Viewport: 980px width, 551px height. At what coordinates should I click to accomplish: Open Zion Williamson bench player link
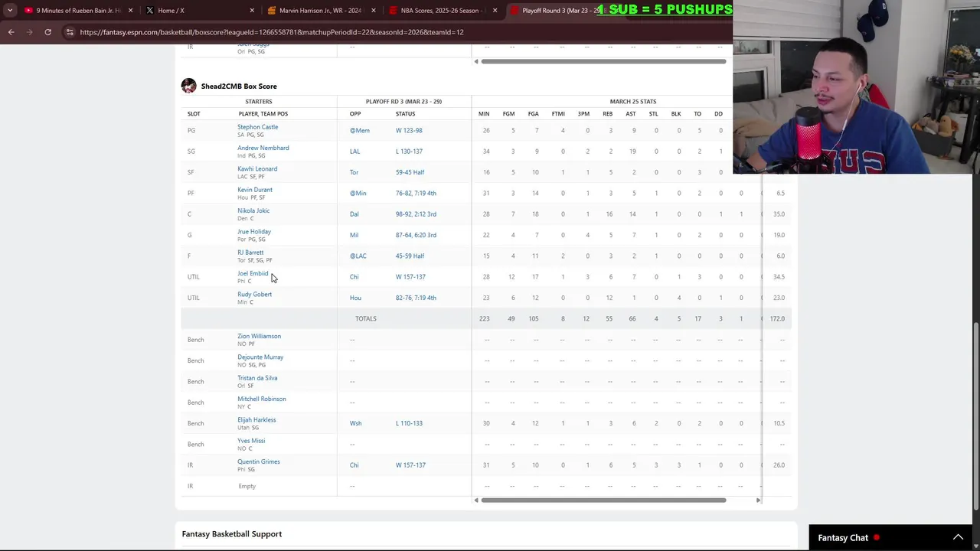pyautogui.click(x=259, y=336)
